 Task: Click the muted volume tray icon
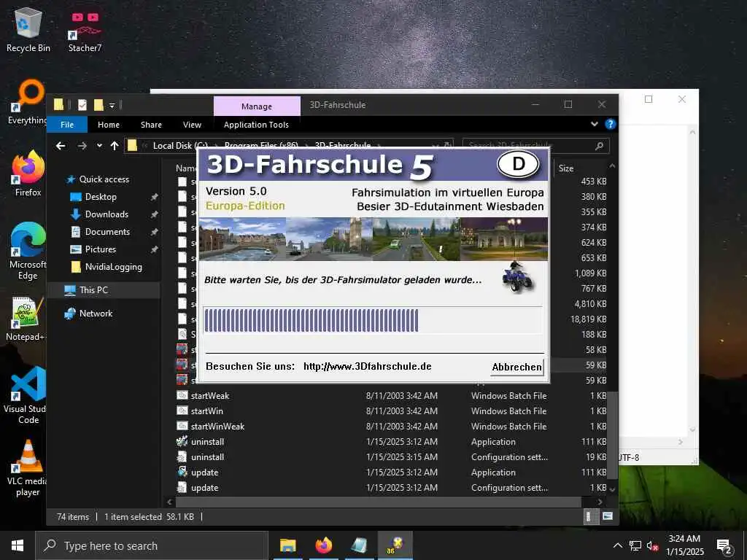click(x=652, y=546)
